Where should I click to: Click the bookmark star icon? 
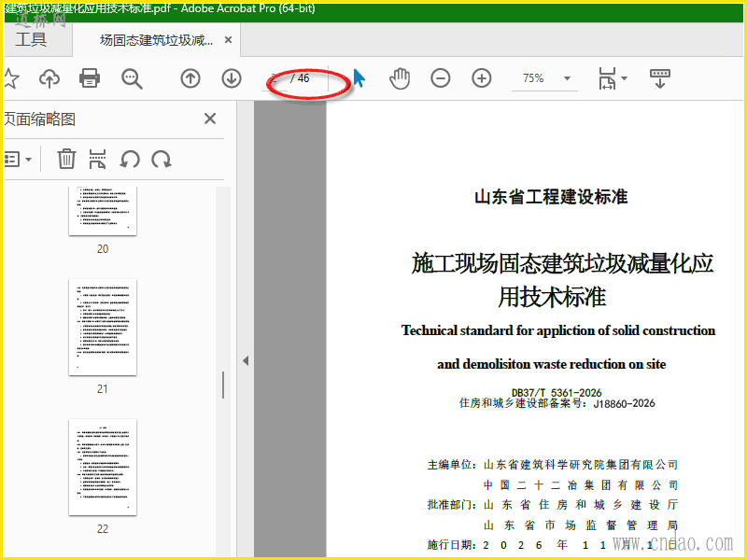[10, 78]
